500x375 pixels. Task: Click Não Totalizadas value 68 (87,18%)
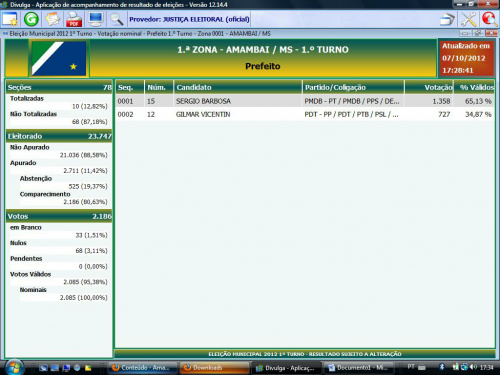click(90, 122)
